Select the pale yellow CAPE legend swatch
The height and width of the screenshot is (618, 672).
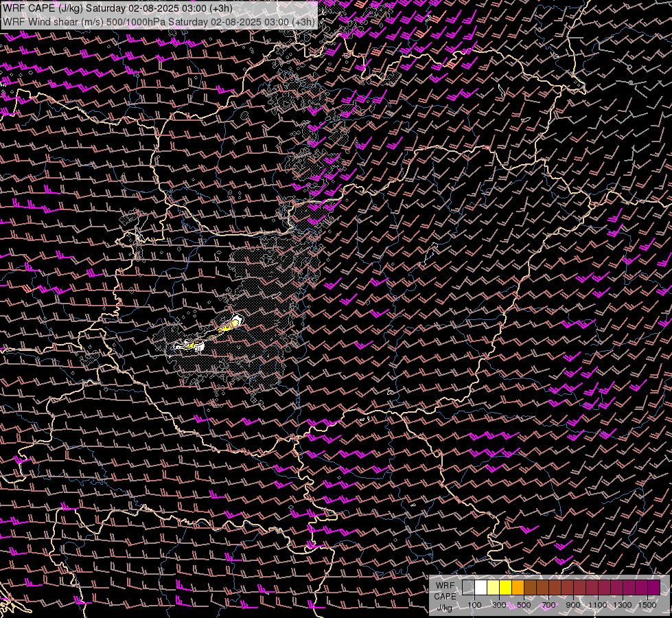tap(494, 587)
